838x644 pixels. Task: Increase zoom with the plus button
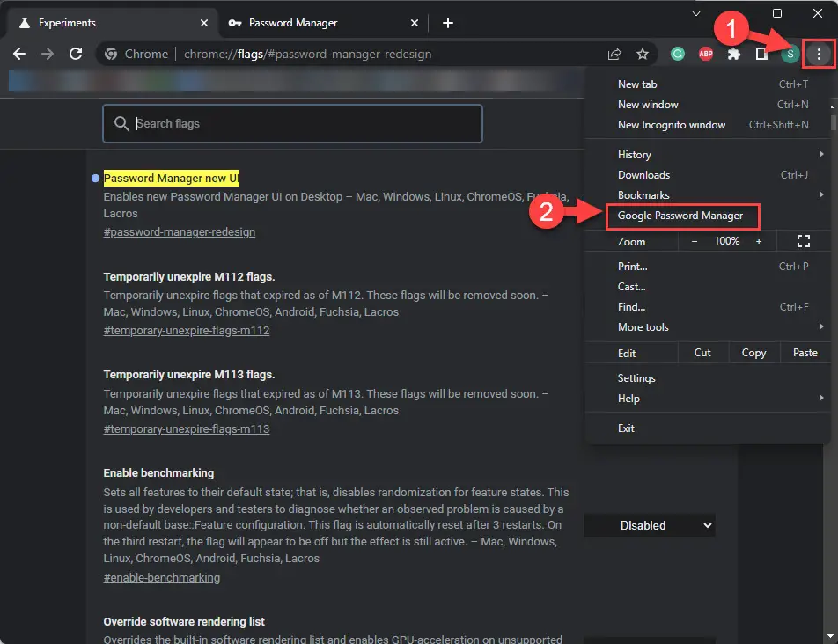[759, 241]
